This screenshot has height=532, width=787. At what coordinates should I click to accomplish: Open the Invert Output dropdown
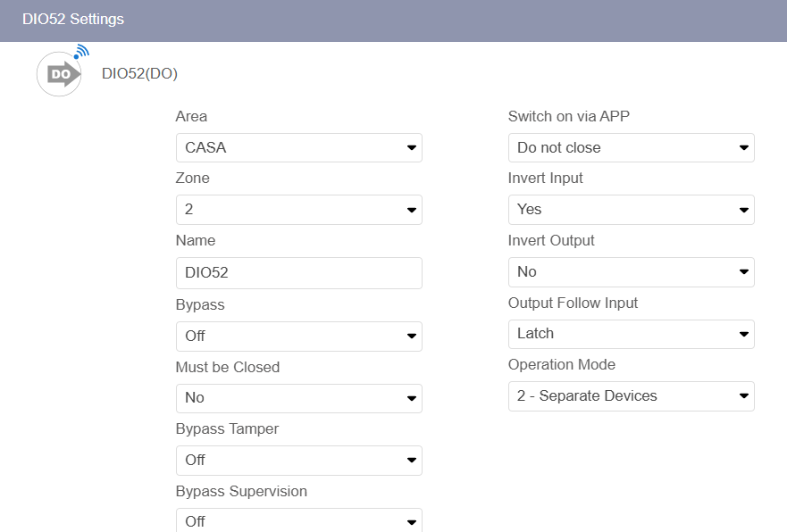click(631, 272)
